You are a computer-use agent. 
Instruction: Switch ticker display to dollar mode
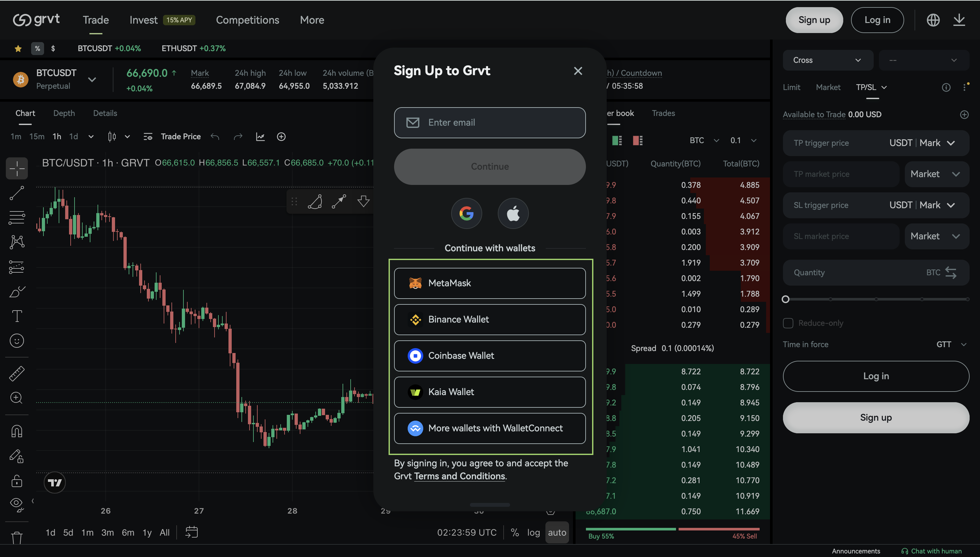click(x=53, y=49)
